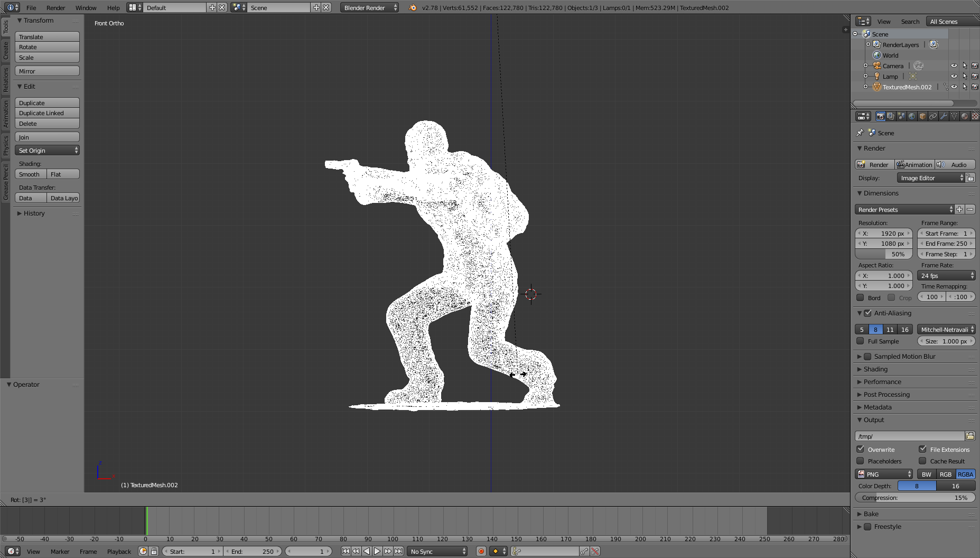Toggle Camera selectability arrow in outliner
Screen dimensions: 980x558
pos(965,66)
